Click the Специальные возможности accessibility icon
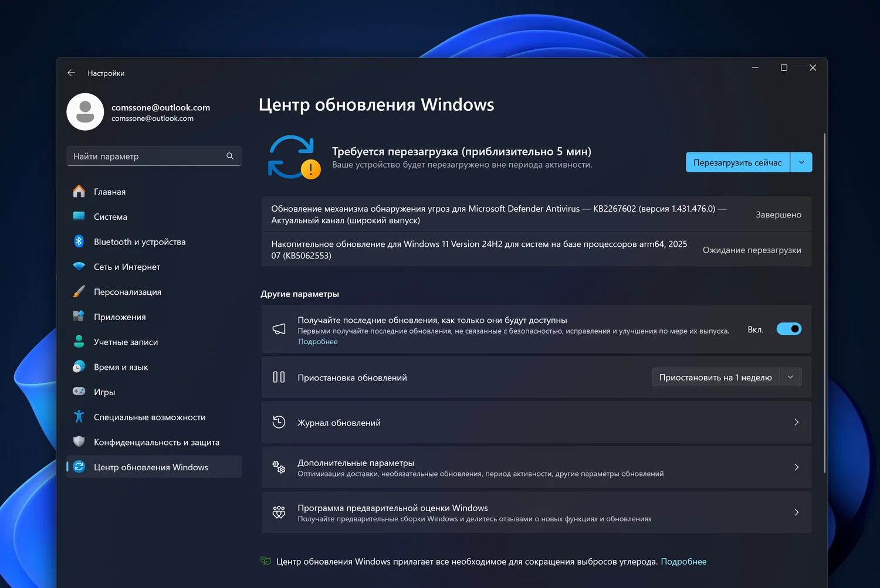Screen dimensions: 880x588 [x=79, y=417]
